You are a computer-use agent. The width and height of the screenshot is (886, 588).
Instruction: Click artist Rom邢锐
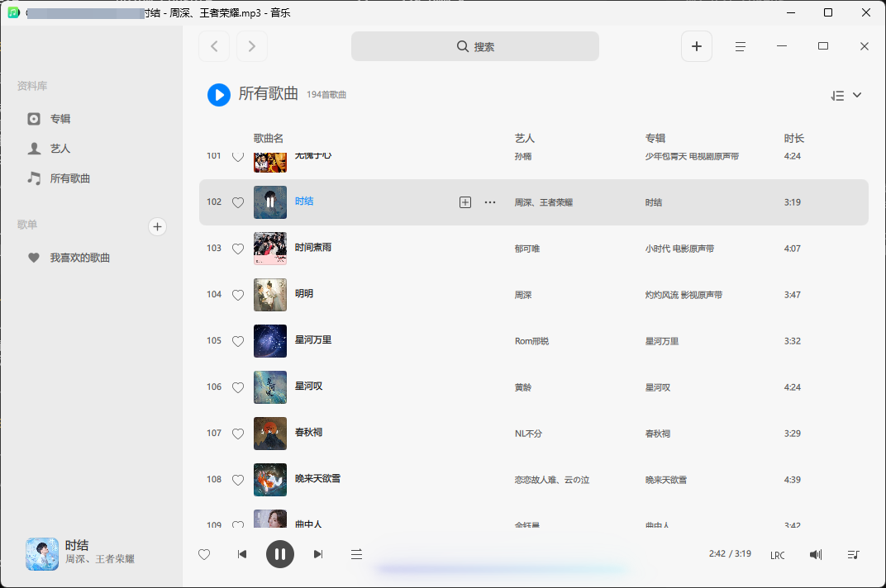click(531, 341)
